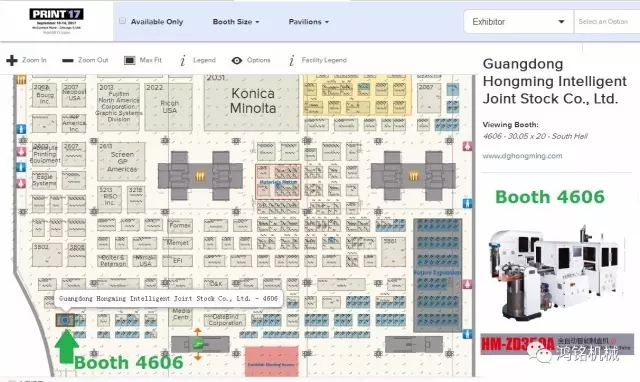Click the blue Future Expansion area
The width and height of the screenshot is (640, 382).
click(437, 275)
